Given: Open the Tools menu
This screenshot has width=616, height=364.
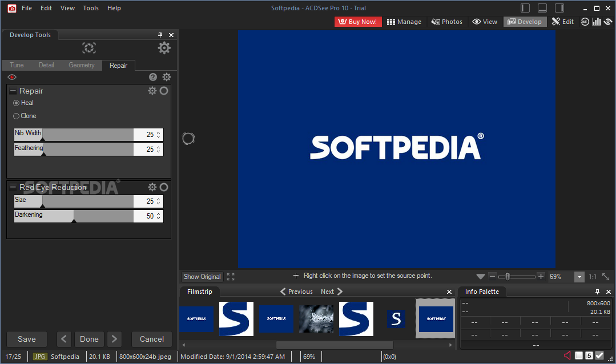Looking at the screenshot, I should coord(91,8).
